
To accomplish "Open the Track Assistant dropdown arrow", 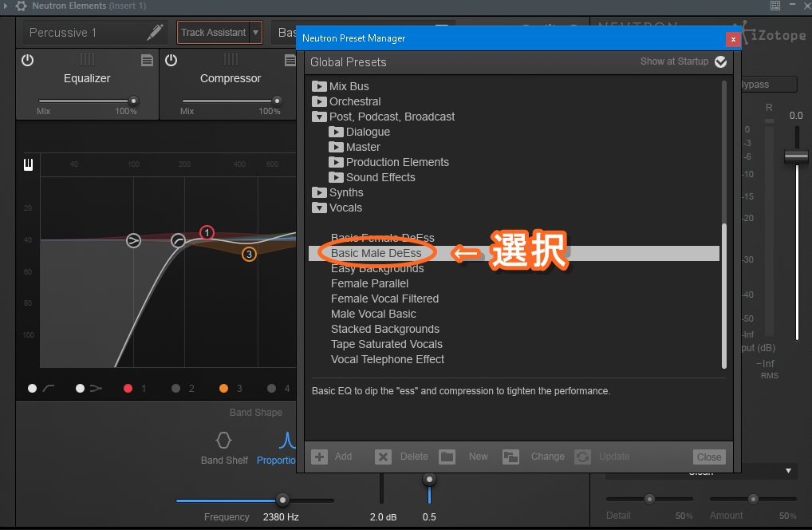I will point(255,33).
